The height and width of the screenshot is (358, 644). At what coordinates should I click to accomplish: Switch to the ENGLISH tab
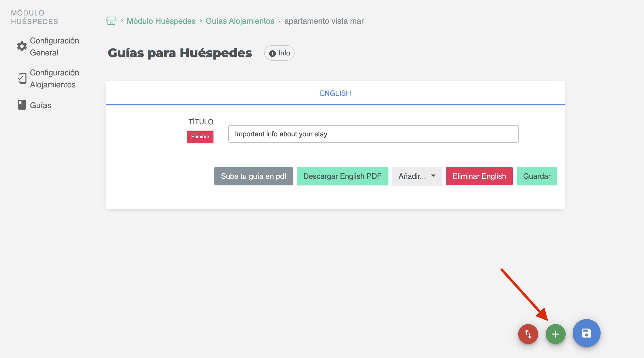335,93
